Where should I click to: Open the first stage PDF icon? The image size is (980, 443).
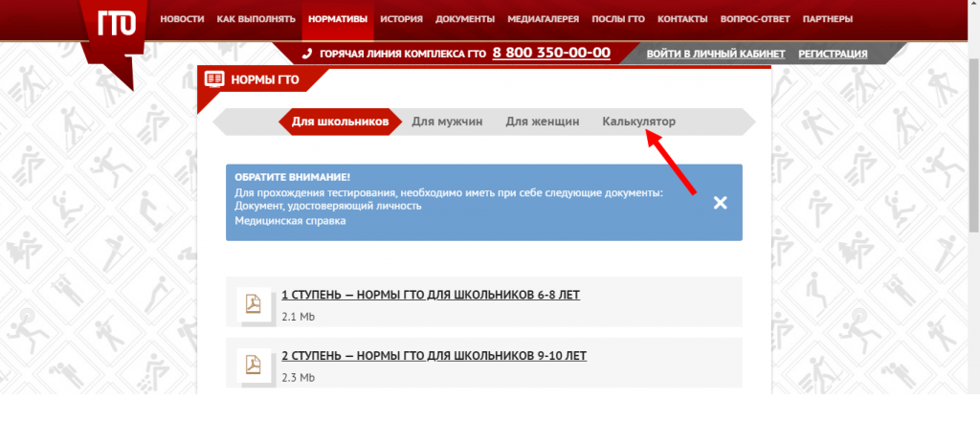coord(253,303)
